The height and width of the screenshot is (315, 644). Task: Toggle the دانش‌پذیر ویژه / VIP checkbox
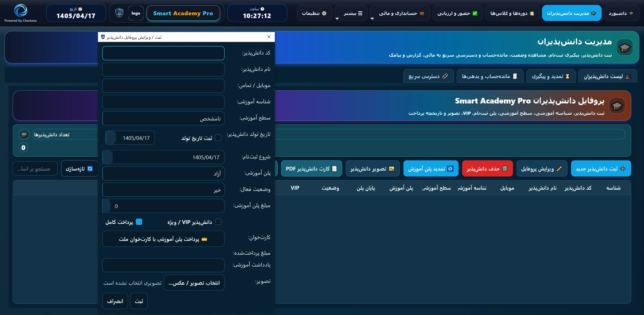click(218, 222)
